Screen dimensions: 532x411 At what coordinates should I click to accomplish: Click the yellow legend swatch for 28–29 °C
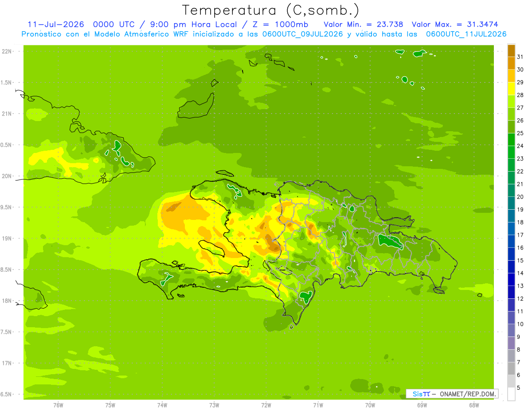tap(511, 89)
